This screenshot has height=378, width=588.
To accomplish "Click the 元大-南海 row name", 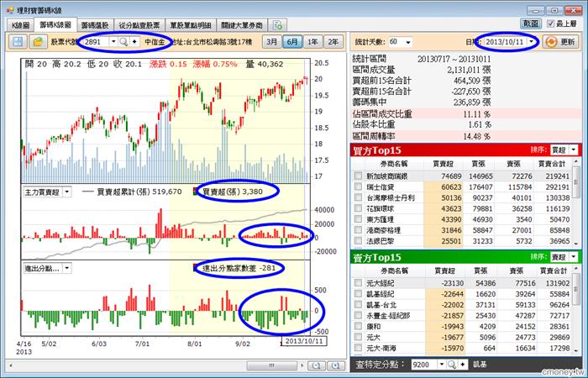I will coord(381,349).
